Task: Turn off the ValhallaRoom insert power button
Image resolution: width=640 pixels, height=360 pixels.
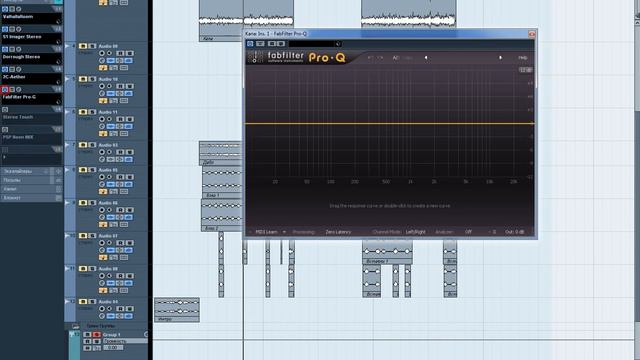Action: point(5,9)
